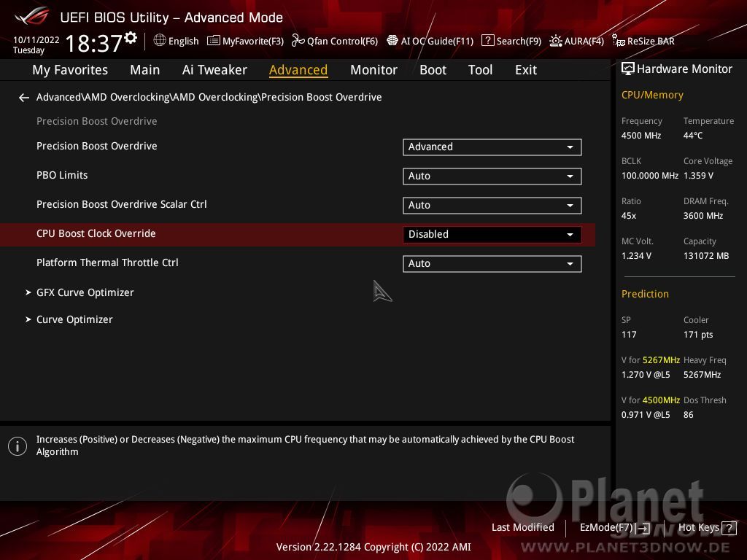Click Qfan Control(F6) label

pyautogui.click(x=343, y=42)
